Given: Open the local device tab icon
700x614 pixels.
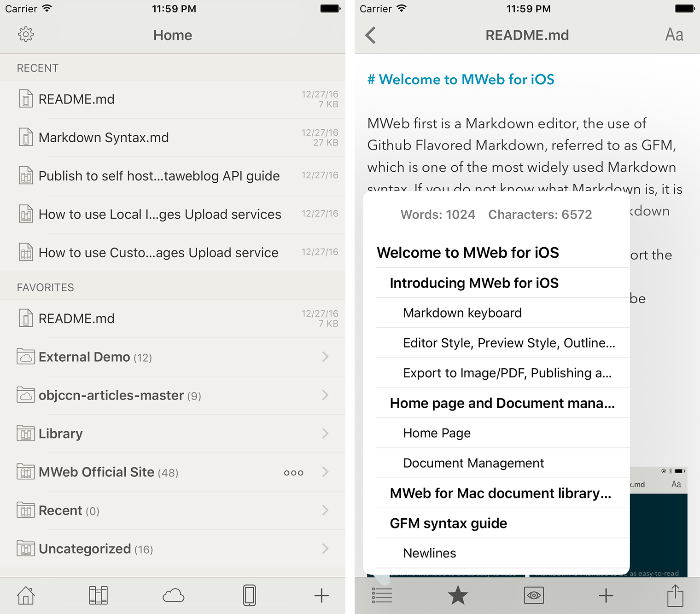Looking at the screenshot, I should (249, 596).
